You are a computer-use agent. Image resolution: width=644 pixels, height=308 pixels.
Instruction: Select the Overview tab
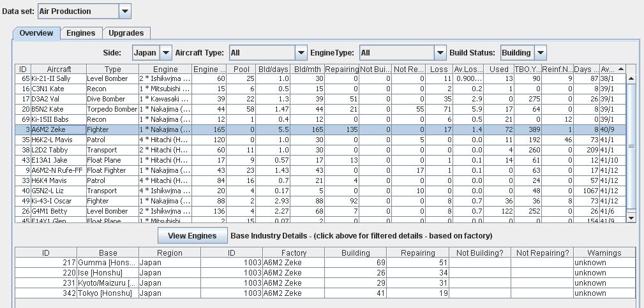[x=36, y=33]
